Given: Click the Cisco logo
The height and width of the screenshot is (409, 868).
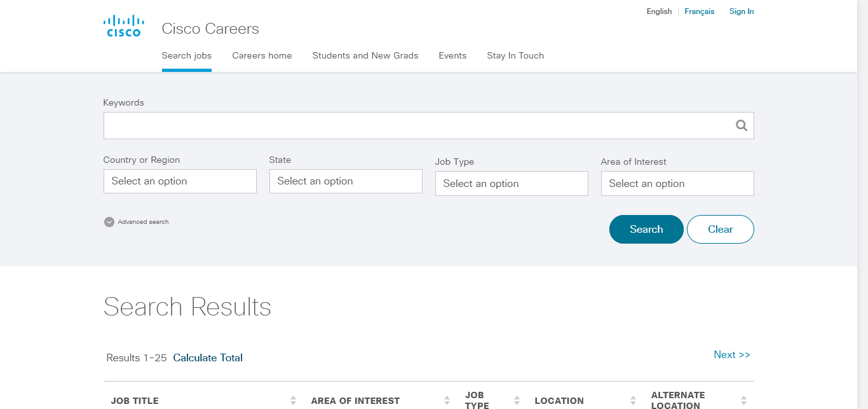Looking at the screenshot, I should coord(122,26).
